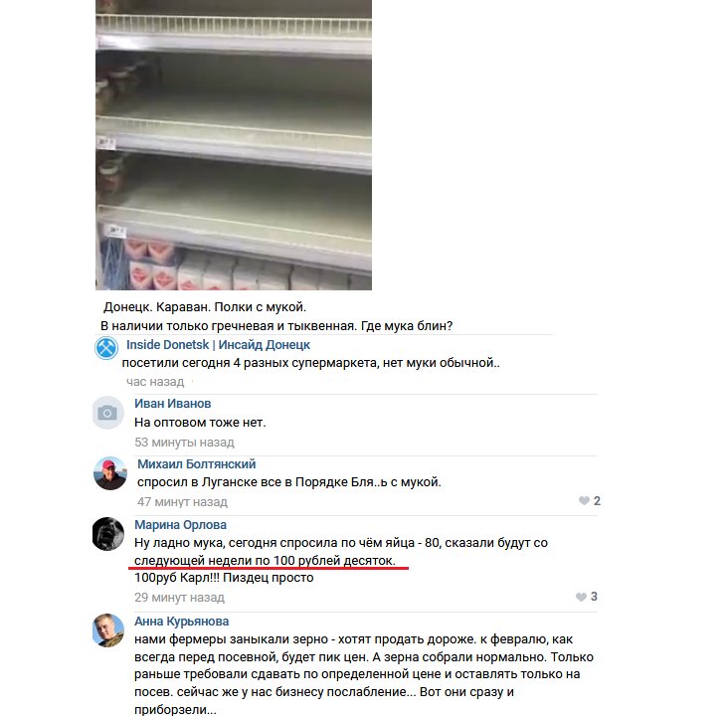Click Анна Курьянова's profile avatar
The width and height of the screenshot is (728, 716).
point(108,630)
